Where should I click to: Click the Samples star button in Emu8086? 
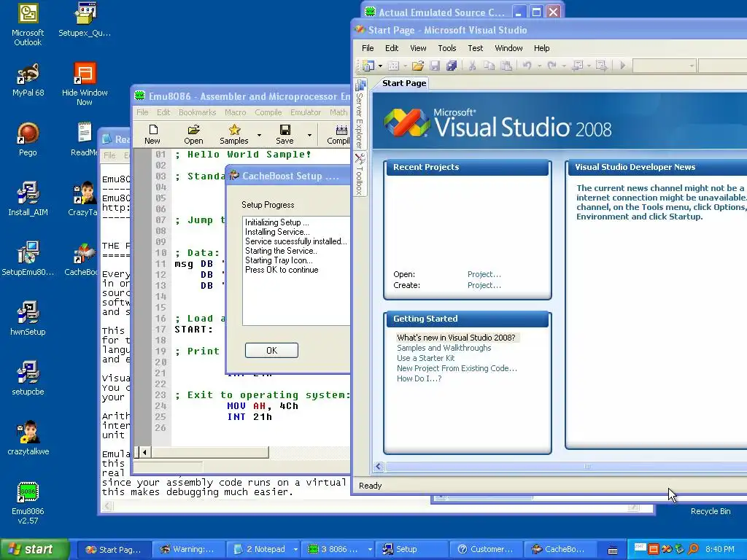coord(234,134)
